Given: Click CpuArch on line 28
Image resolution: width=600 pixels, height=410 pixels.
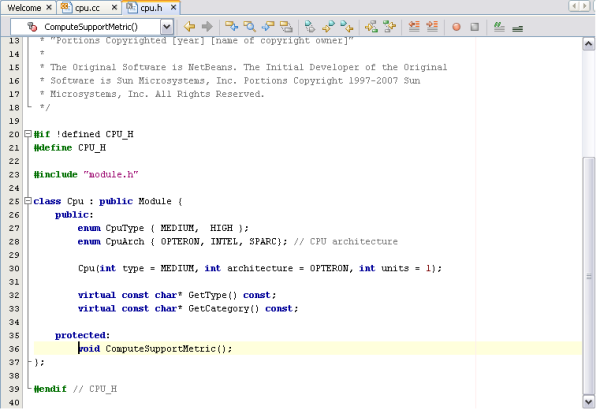Looking at the screenshot, I should click(x=125, y=242).
